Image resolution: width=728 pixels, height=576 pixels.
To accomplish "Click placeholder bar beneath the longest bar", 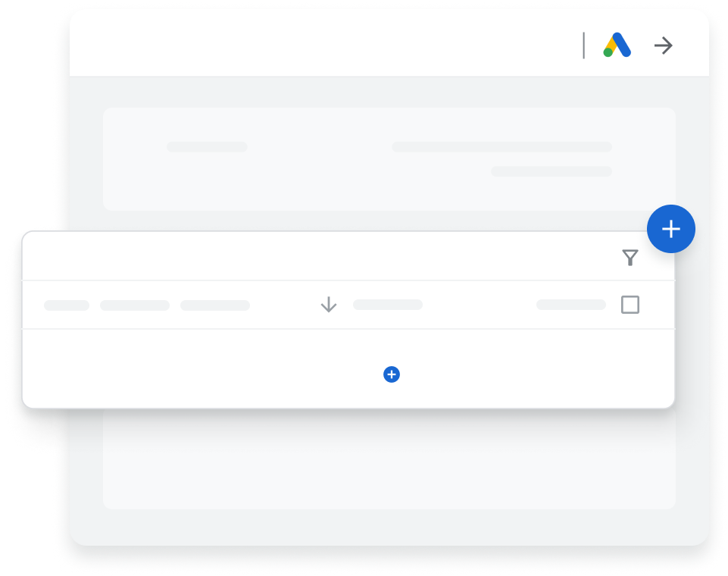I will (551, 171).
